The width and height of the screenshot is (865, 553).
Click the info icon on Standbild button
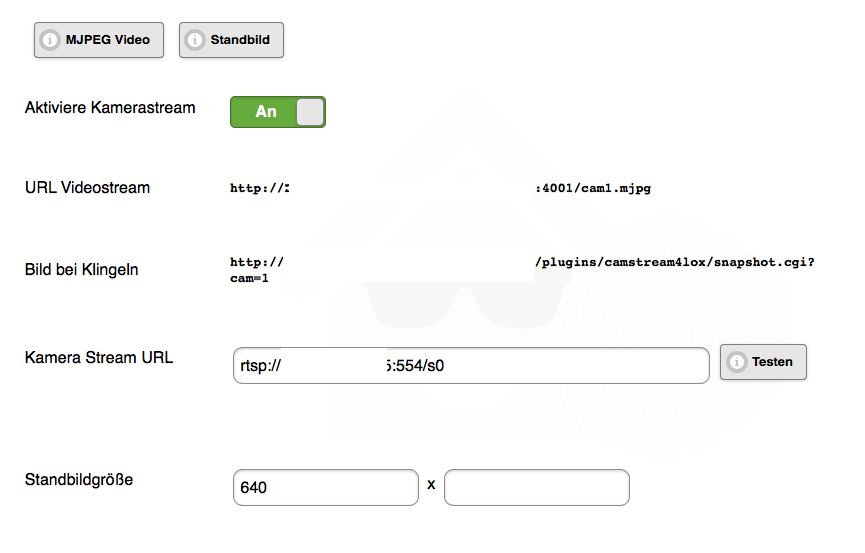pyautogui.click(x=194, y=40)
